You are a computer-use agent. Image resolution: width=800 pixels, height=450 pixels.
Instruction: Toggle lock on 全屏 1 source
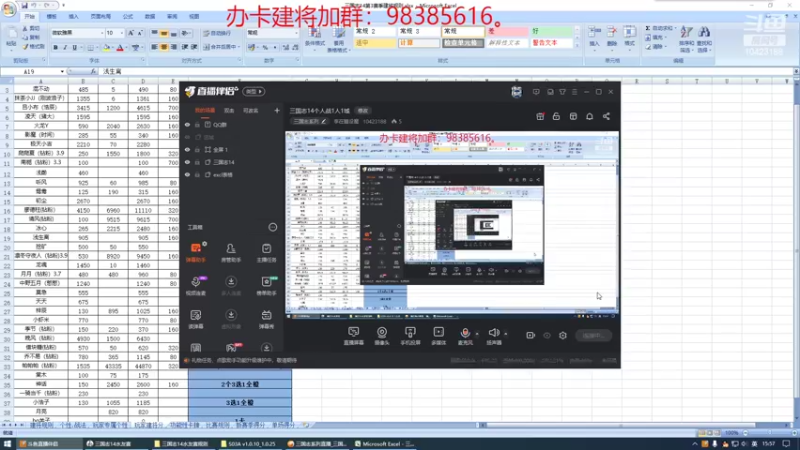coord(197,149)
